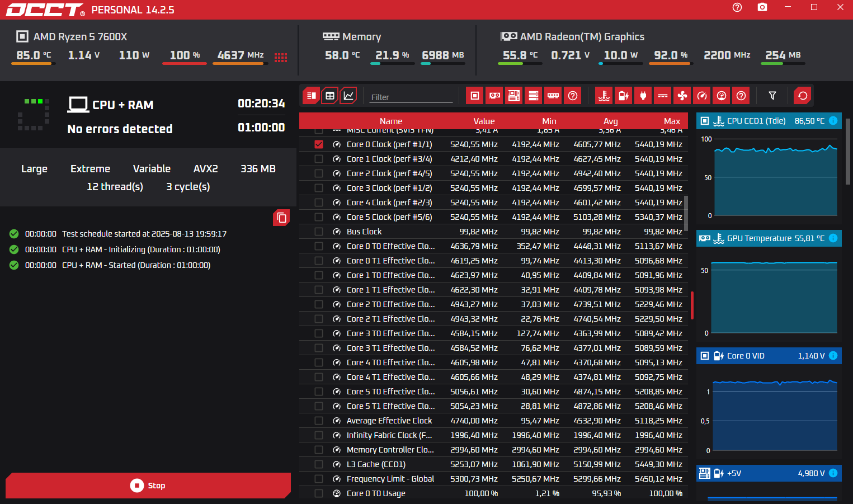Screen dimensions: 853x504
Task: Click the CPU temperature '85.0 °C' value
Action: [34, 55]
